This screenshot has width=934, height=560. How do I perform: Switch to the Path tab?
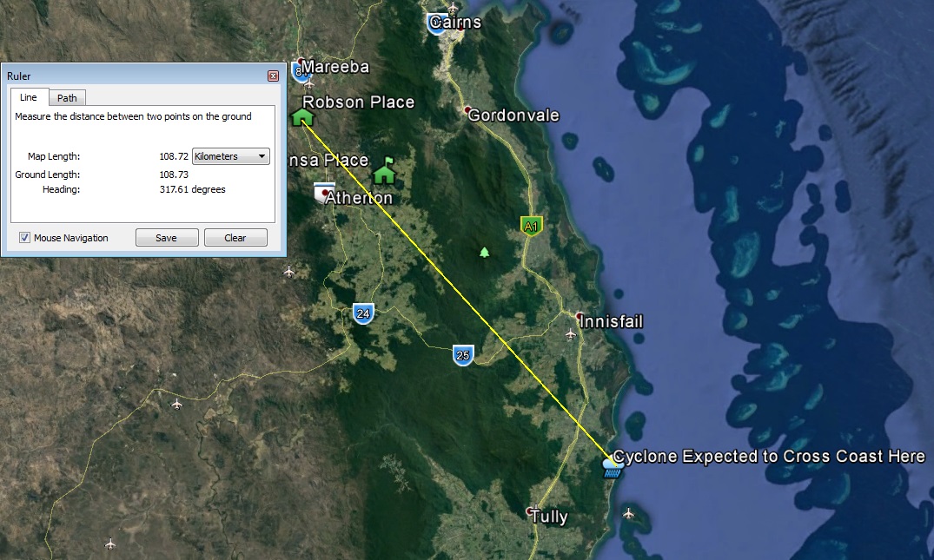click(67, 98)
